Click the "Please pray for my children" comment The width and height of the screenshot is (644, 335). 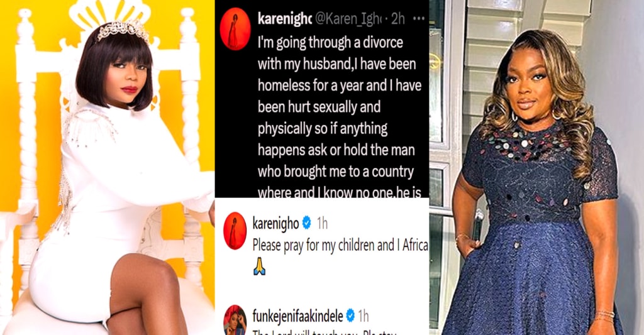(x=340, y=245)
